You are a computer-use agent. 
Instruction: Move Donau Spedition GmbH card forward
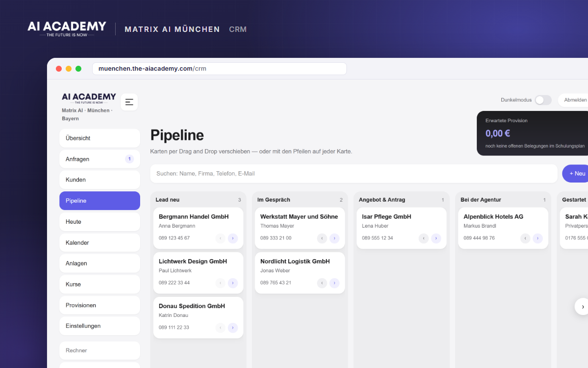coord(233,328)
